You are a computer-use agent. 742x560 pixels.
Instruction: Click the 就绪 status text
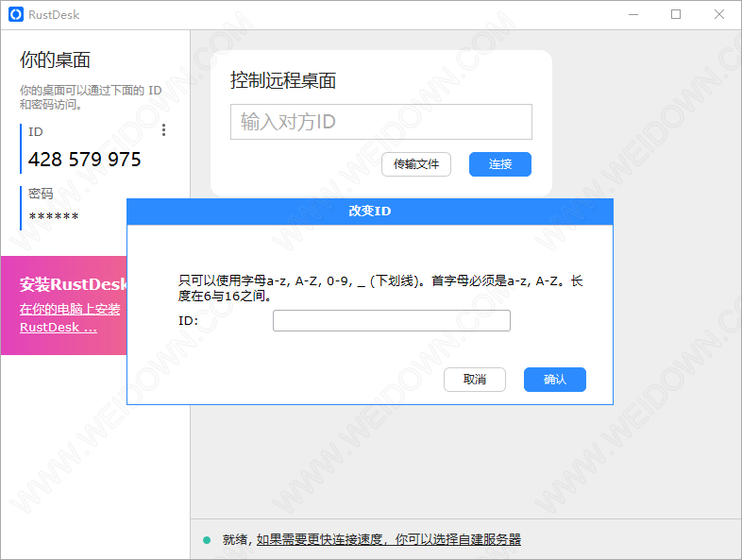point(235,539)
